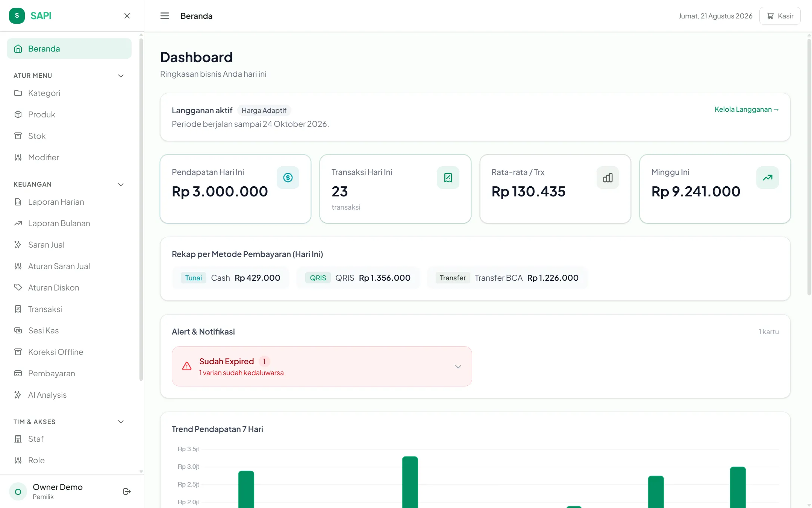Click the Rp 9.241.000 weekly value
Image resolution: width=812 pixels, height=508 pixels.
(696, 192)
